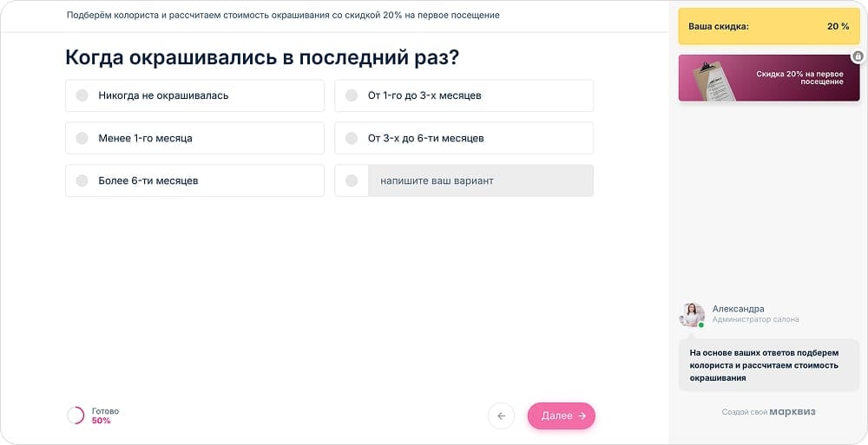Viewport: 868px width, 445px height.
Task: Click the 'Готово 50%' progress label
Action: tap(105, 416)
